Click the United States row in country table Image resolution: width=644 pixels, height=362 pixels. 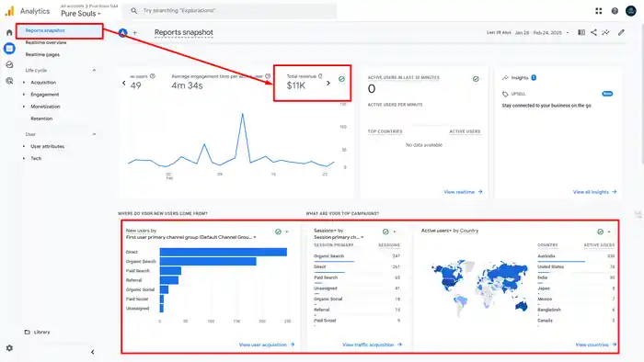(x=576, y=266)
